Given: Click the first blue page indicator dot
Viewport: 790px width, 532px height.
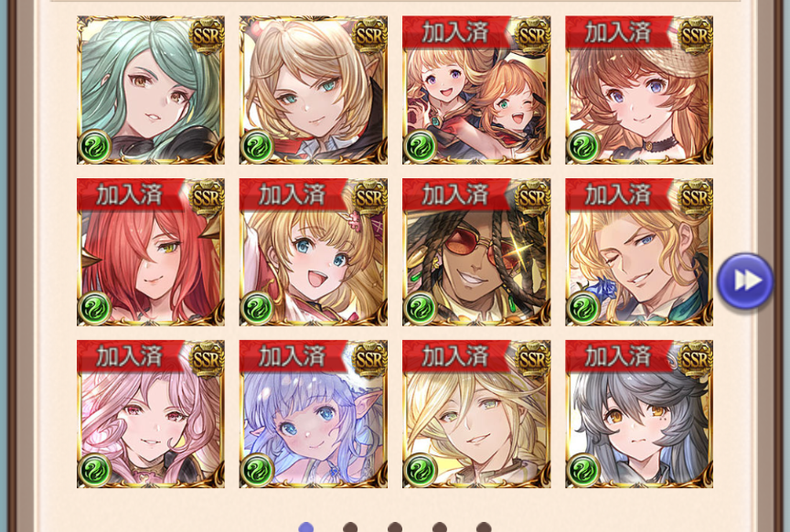Looking at the screenshot, I should point(305,527).
